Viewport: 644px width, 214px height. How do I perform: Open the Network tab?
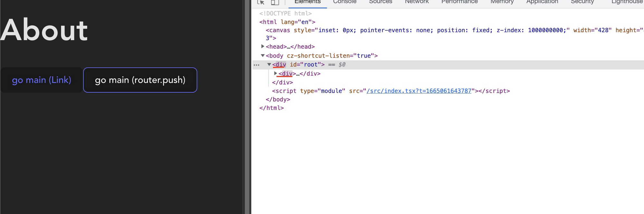(x=417, y=2)
